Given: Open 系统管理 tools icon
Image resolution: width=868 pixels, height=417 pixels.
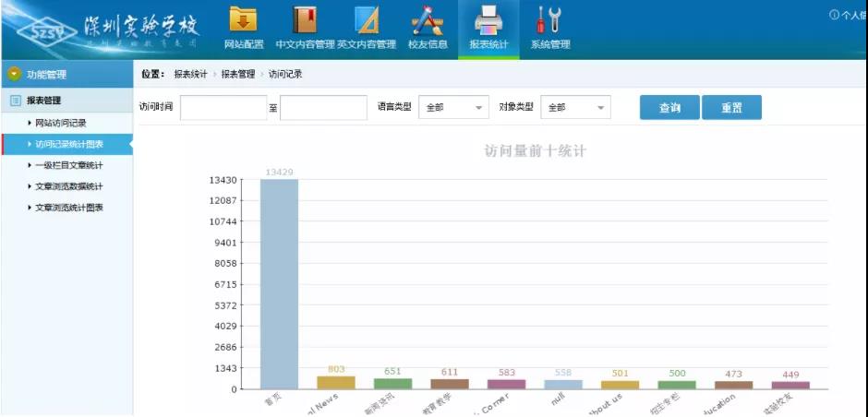Looking at the screenshot, I should pos(549,20).
